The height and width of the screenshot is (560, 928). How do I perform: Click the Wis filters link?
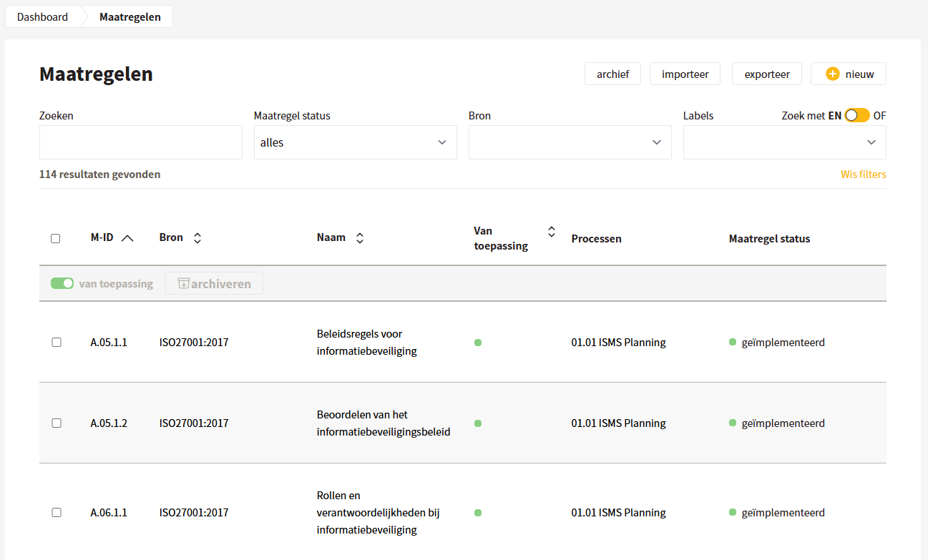(x=863, y=175)
